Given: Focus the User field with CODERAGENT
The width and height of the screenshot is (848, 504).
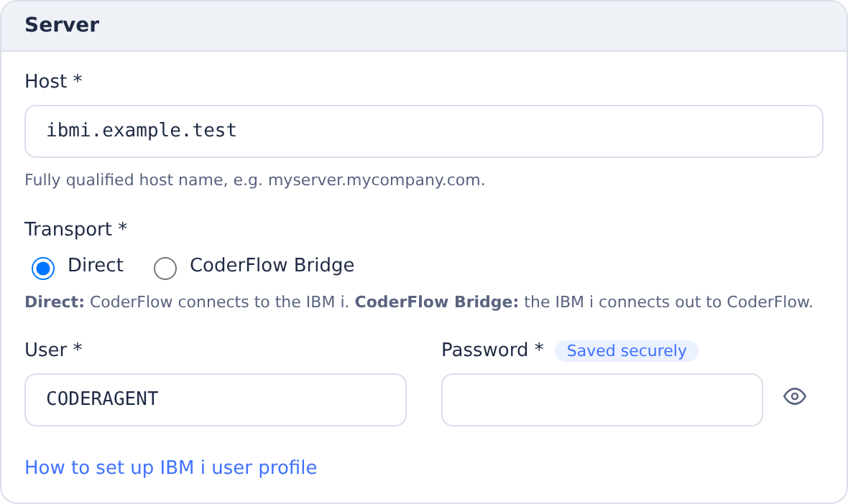Looking at the screenshot, I should (216, 400).
